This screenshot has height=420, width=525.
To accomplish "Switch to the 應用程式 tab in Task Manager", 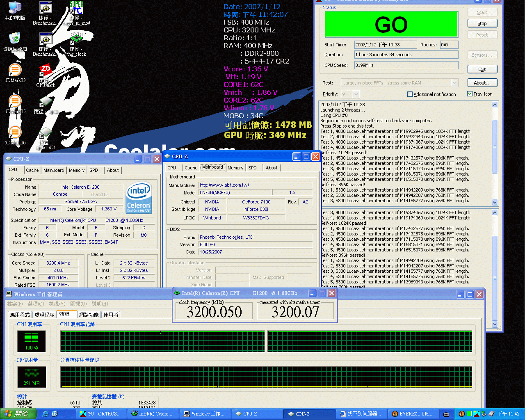I will pyautogui.click(x=20, y=315).
